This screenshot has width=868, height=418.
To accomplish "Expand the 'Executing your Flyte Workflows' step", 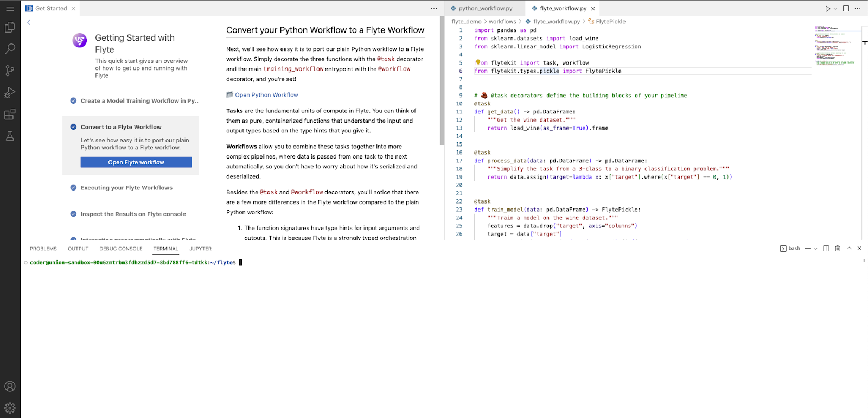I will click(126, 188).
